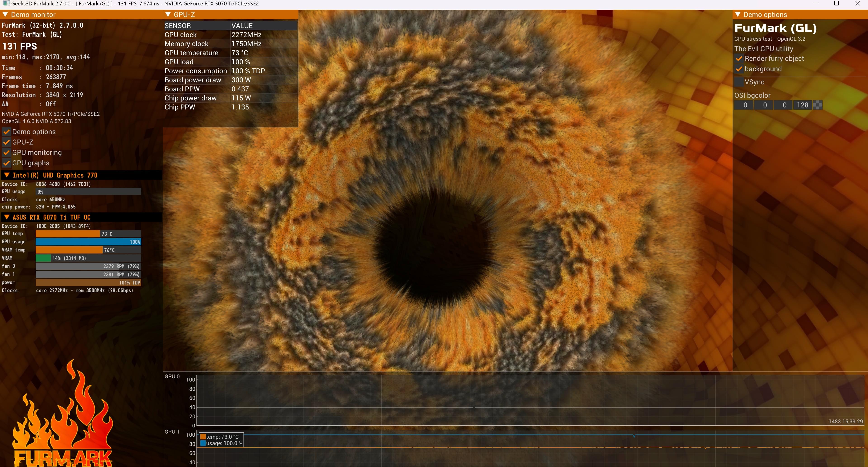Click the Chip PPW 1.135 row
This screenshot has height=467, width=868.
(230, 107)
